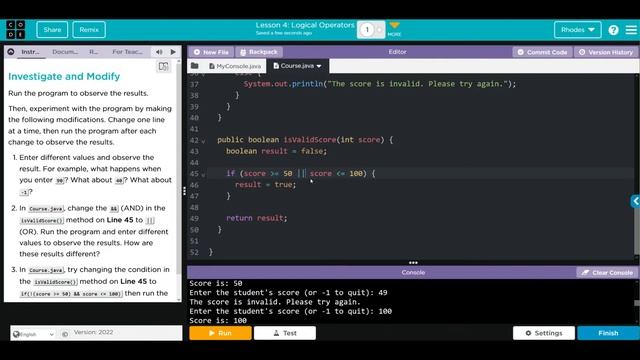Mute the instructions audio speaker icon

[x=159, y=52]
